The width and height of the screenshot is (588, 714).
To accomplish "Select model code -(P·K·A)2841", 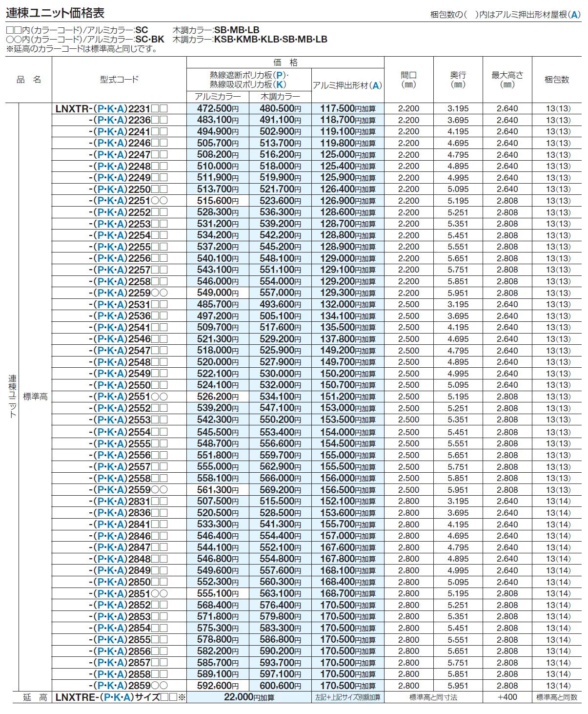I will (128, 525).
